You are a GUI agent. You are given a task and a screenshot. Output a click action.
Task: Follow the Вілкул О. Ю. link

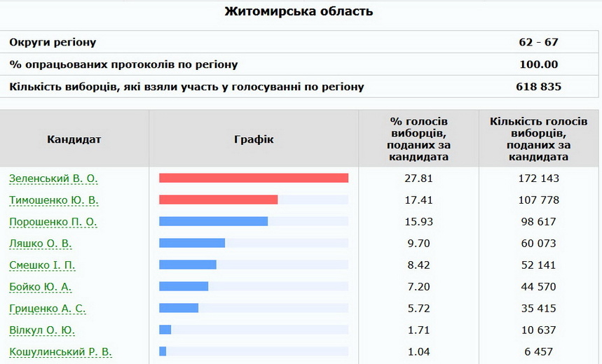click(x=42, y=330)
